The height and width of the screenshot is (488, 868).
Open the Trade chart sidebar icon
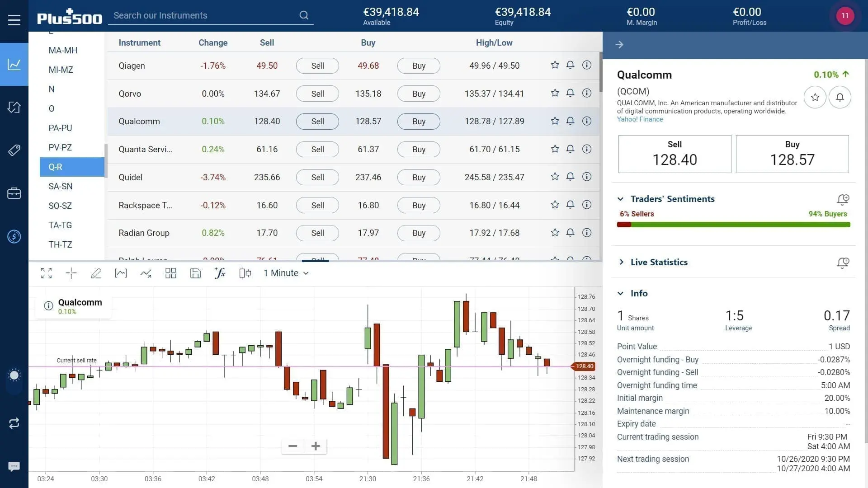point(14,64)
